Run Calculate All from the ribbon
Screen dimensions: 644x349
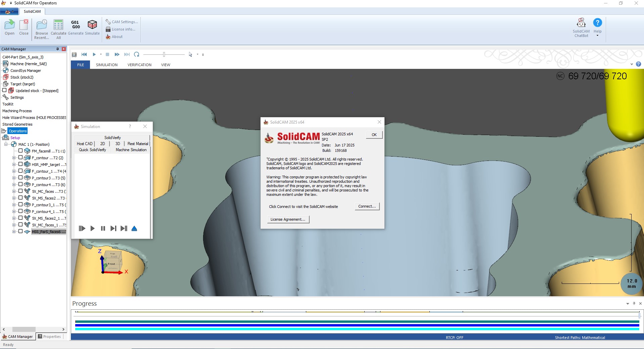58,29
